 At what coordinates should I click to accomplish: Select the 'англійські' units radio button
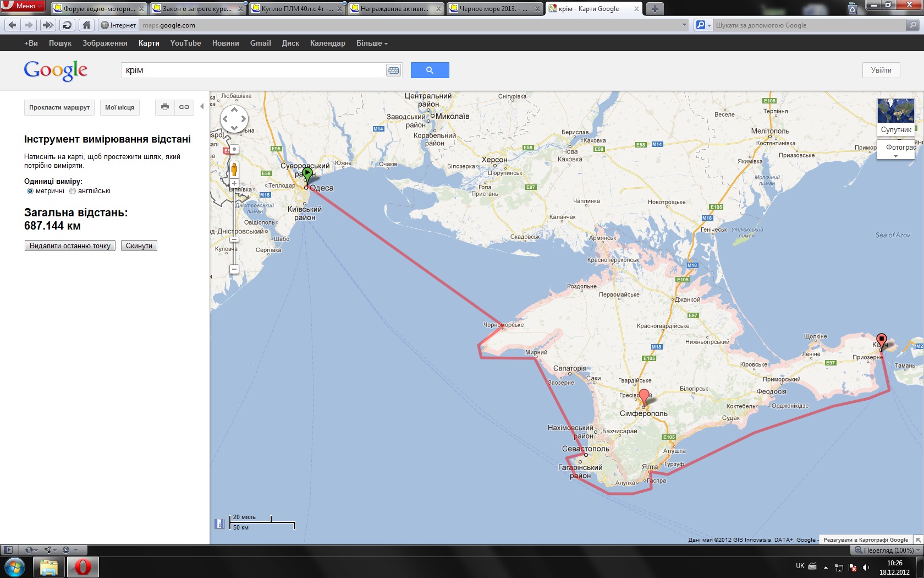click(x=73, y=191)
